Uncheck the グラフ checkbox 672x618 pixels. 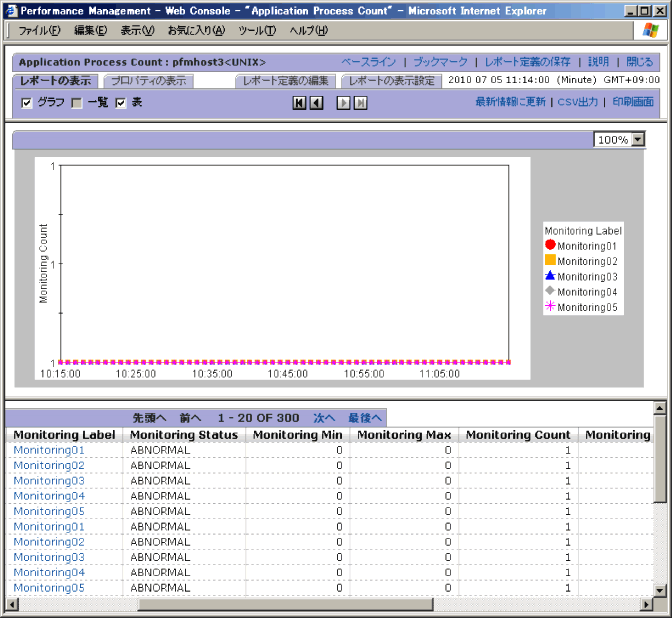[x=27, y=103]
